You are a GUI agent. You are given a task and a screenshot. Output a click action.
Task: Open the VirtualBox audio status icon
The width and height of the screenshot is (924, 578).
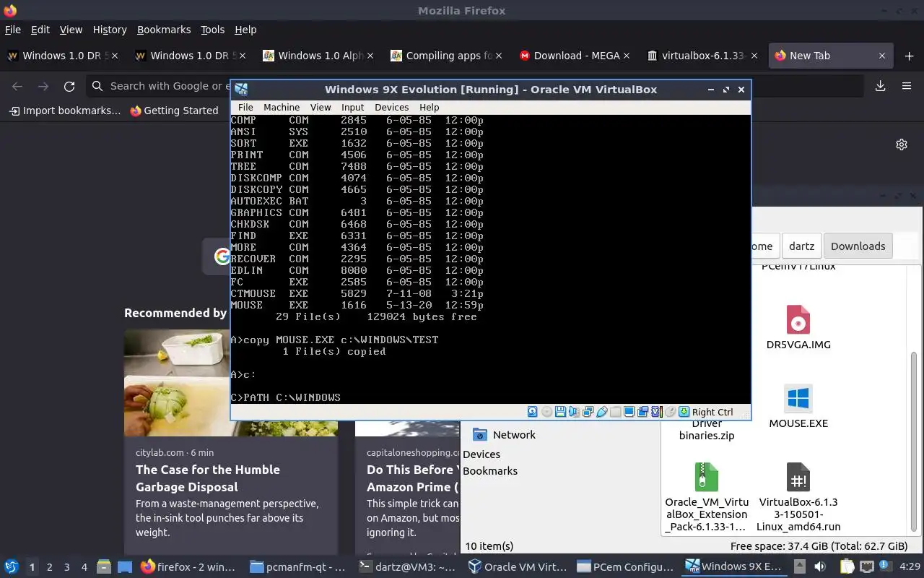(x=574, y=412)
